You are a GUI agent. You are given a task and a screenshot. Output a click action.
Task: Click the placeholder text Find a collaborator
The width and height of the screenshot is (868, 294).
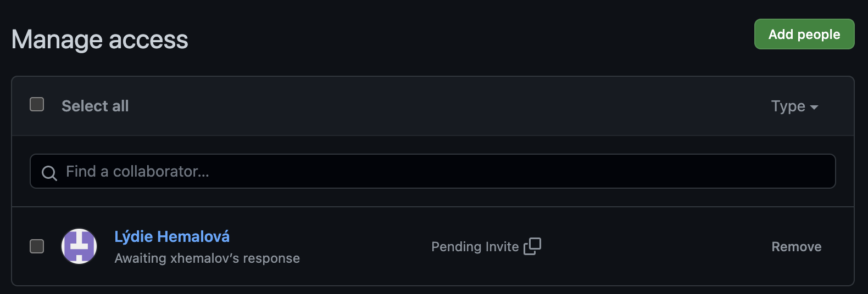click(x=137, y=172)
